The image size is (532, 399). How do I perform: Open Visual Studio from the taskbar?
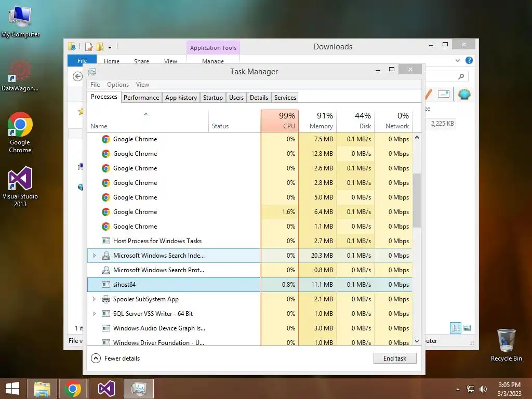107,389
